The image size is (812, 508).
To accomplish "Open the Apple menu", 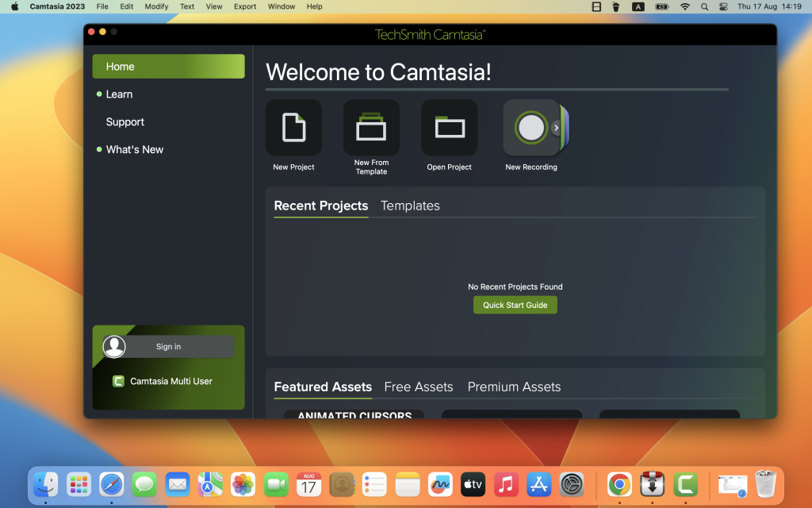I will coord(14,6).
